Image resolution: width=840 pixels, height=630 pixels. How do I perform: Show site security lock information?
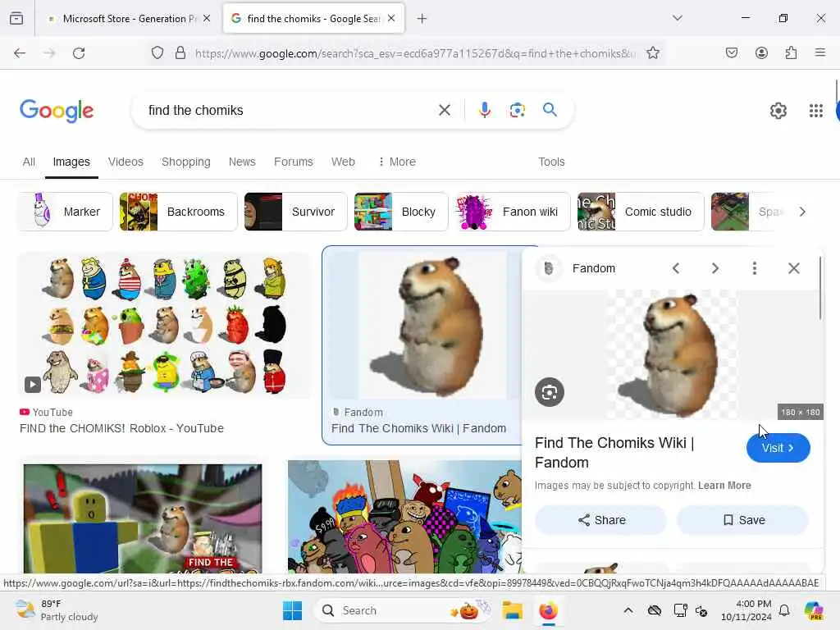[x=180, y=53]
